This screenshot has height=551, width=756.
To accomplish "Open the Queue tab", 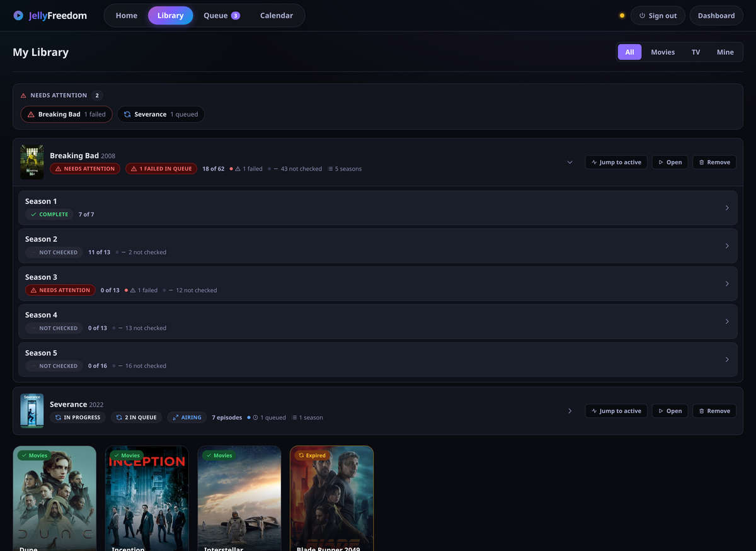I will (222, 16).
